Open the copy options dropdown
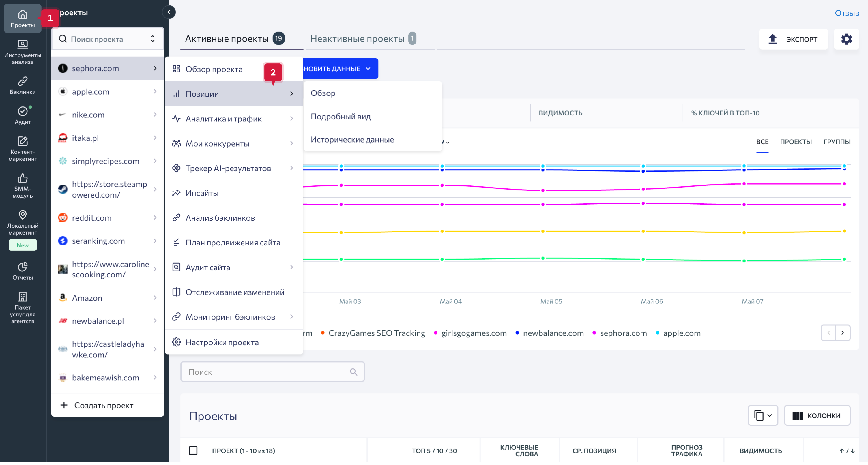This screenshot has height=465, width=868. click(763, 415)
